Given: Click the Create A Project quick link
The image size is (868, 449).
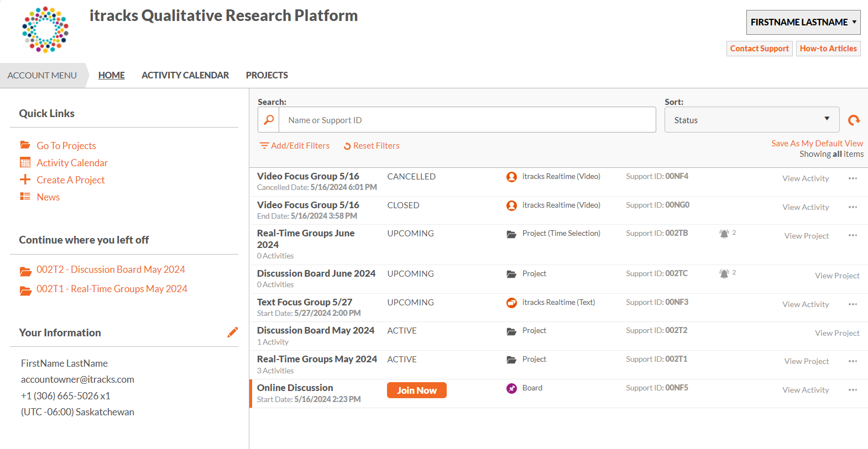Looking at the screenshot, I should [71, 180].
